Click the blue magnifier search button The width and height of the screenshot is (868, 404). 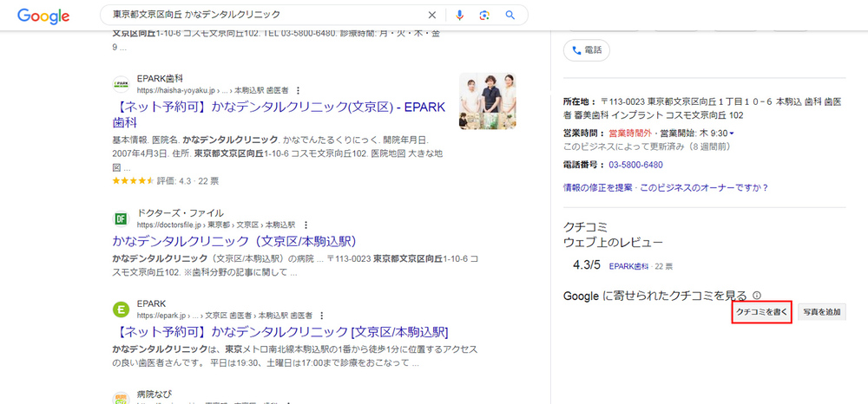tap(510, 15)
